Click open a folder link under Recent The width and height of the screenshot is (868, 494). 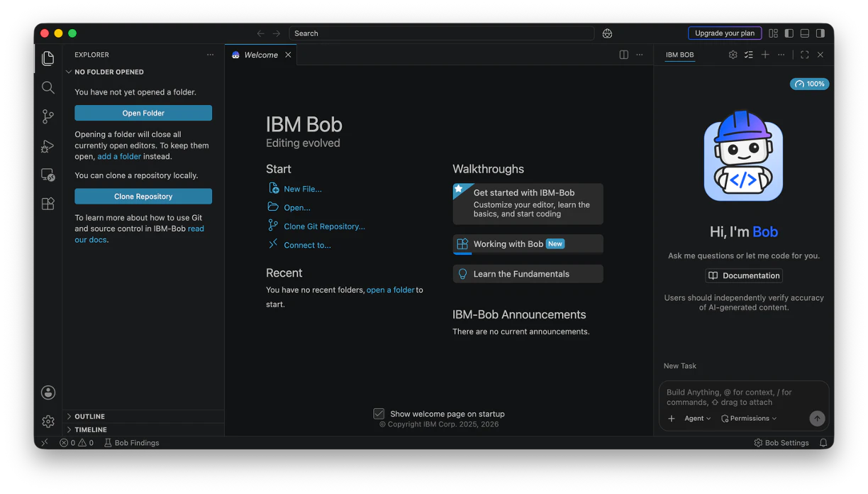pos(390,290)
